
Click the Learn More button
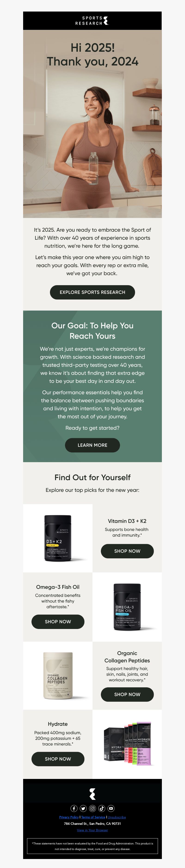92,445
